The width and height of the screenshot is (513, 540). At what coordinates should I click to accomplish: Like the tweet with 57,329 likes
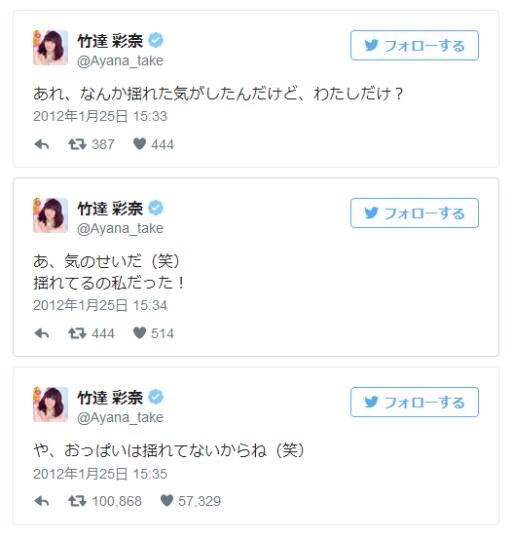(167, 500)
